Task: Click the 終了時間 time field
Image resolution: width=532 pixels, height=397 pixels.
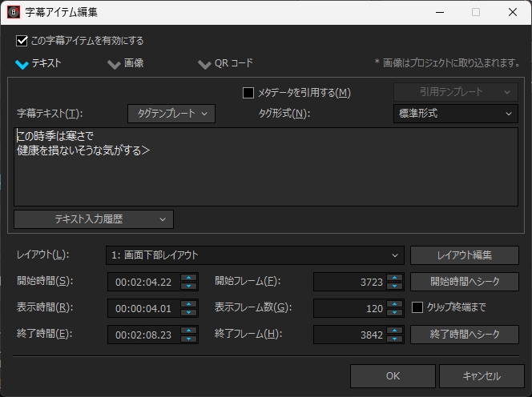Action: (x=144, y=335)
